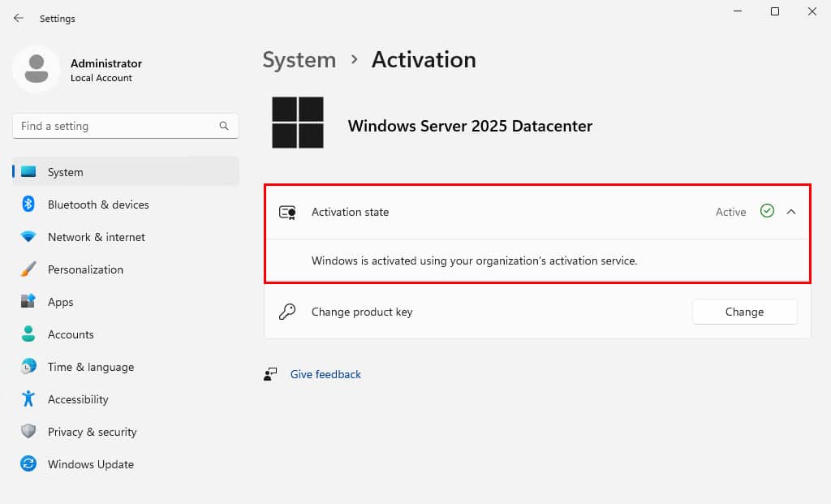Image resolution: width=831 pixels, height=504 pixels.
Task: Open Personalization settings
Action: (x=126, y=269)
